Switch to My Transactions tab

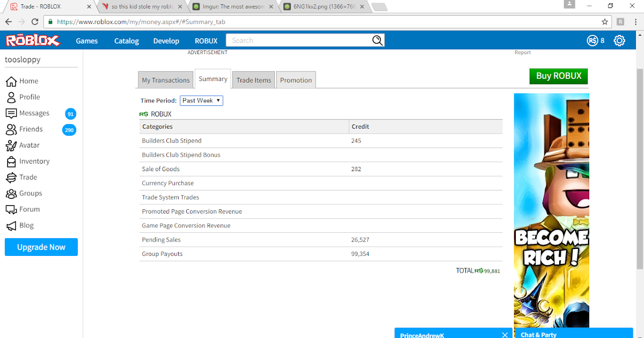tap(166, 80)
